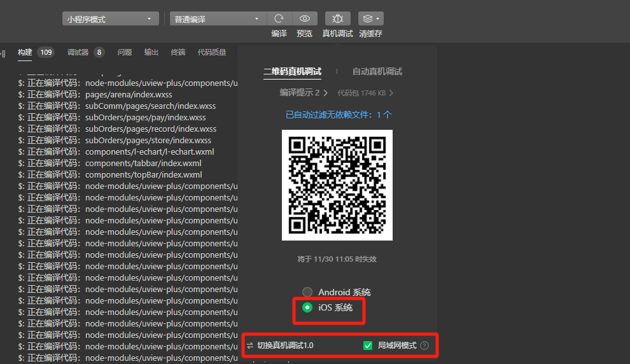The image size is (630, 364).
Task: Switch to the 调试器 tab
Action: click(78, 52)
